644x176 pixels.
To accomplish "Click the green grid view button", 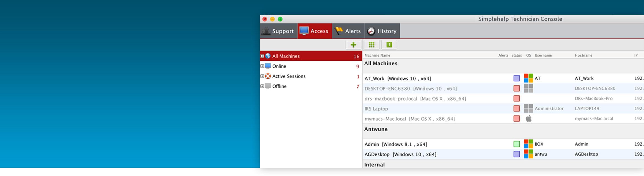I will click(x=372, y=45).
